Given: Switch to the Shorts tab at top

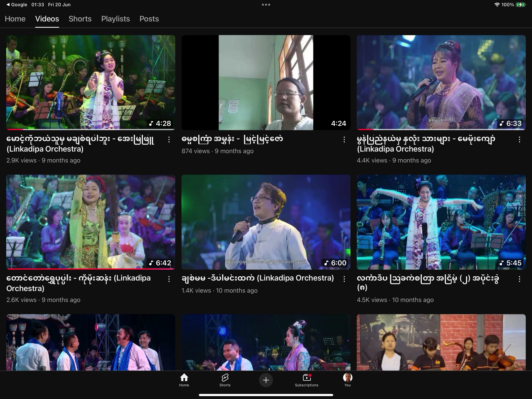Looking at the screenshot, I should click(80, 19).
